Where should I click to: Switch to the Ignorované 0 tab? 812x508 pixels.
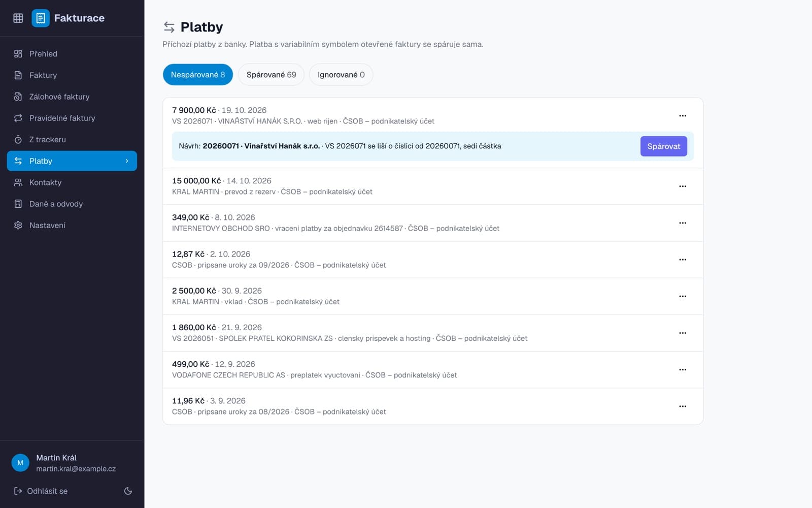point(341,75)
